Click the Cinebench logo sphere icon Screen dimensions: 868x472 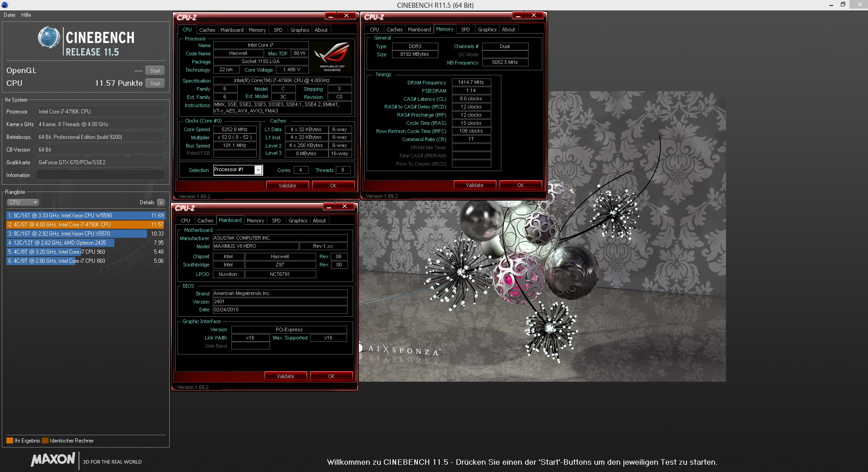(x=49, y=38)
